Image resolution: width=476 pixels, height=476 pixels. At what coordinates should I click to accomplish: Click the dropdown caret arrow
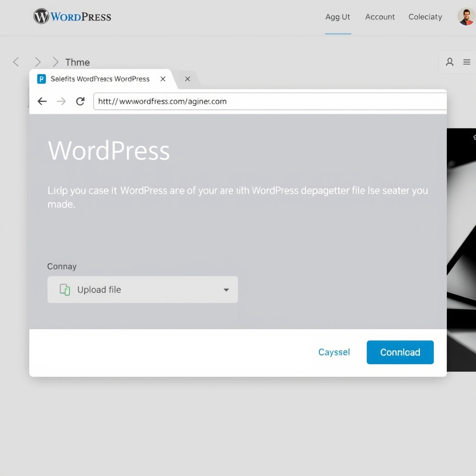pyautogui.click(x=226, y=290)
